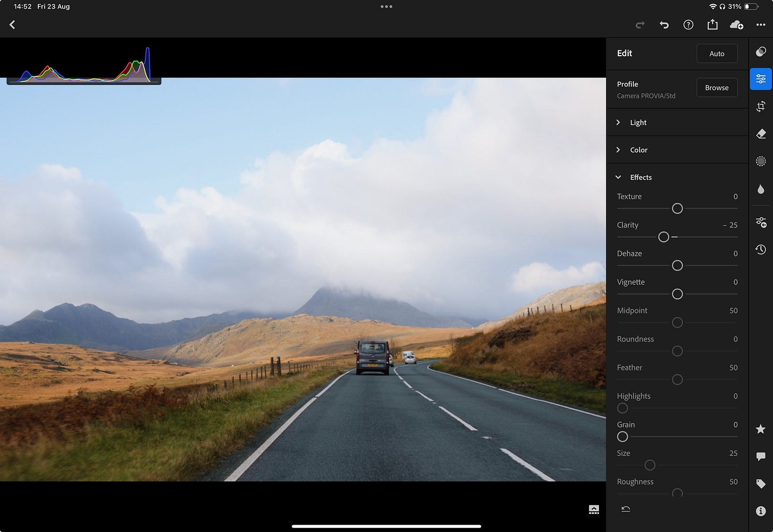Click the Edit panel heading
773x532 pixels.
(x=624, y=53)
